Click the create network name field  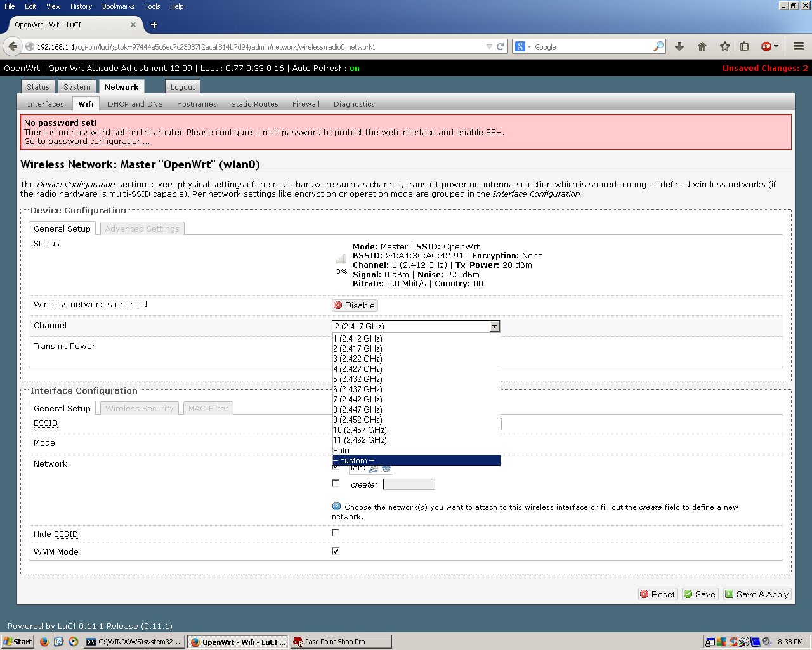(409, 484)
